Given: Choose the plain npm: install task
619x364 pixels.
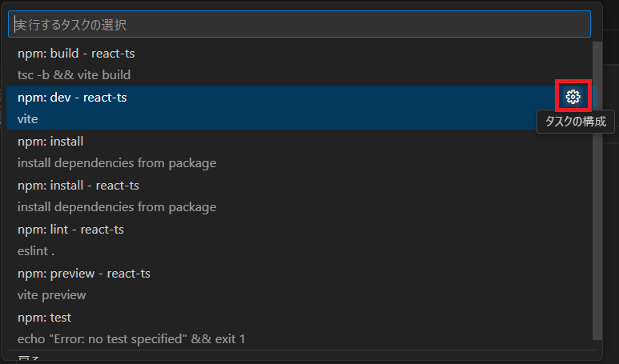Looking at the screenshot, I should click(x=50, y=142).
